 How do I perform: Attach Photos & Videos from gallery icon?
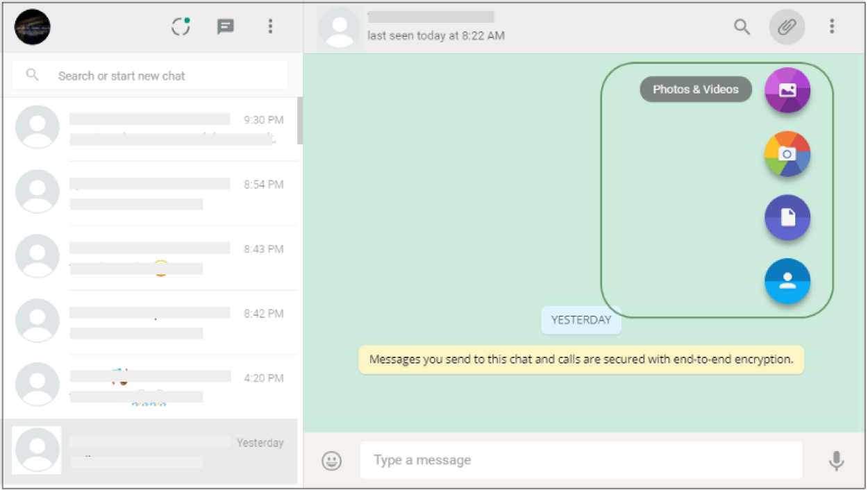[x=787, y=90]
